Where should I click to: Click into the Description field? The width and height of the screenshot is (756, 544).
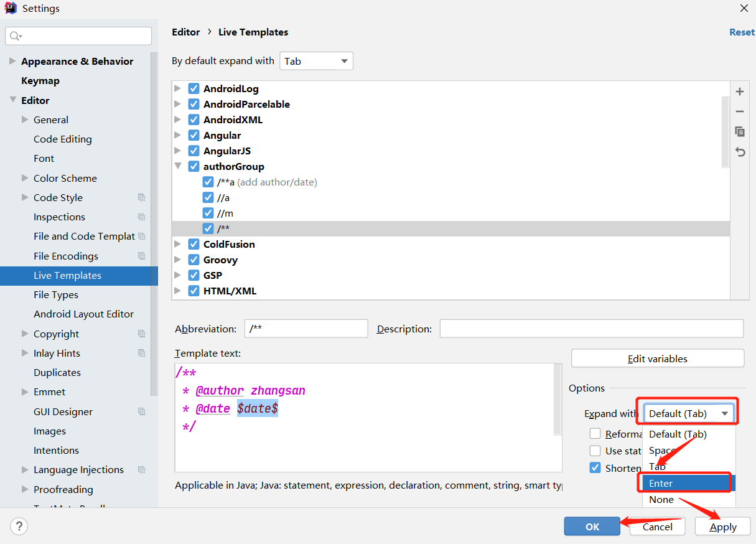point(592,329)
